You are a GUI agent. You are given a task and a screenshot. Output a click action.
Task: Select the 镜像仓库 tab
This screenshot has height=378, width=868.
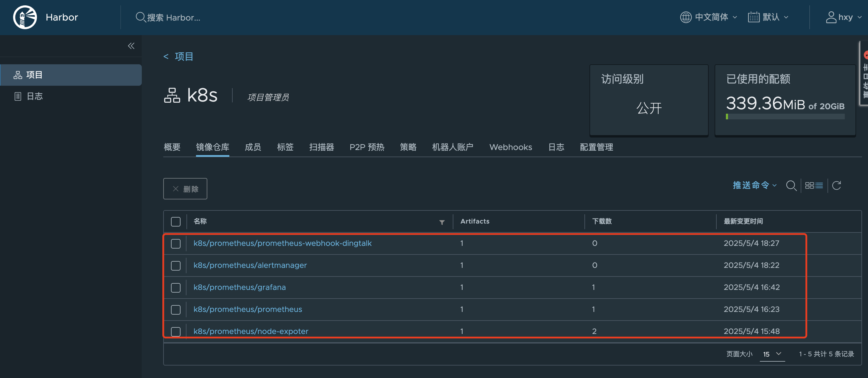(x=213, y=147)
